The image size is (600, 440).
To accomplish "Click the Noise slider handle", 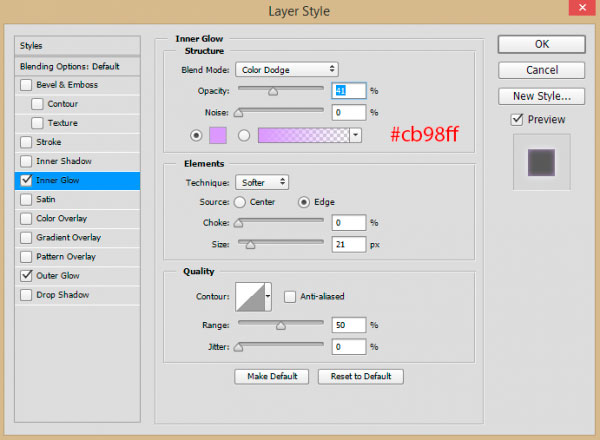I will 238,113.
